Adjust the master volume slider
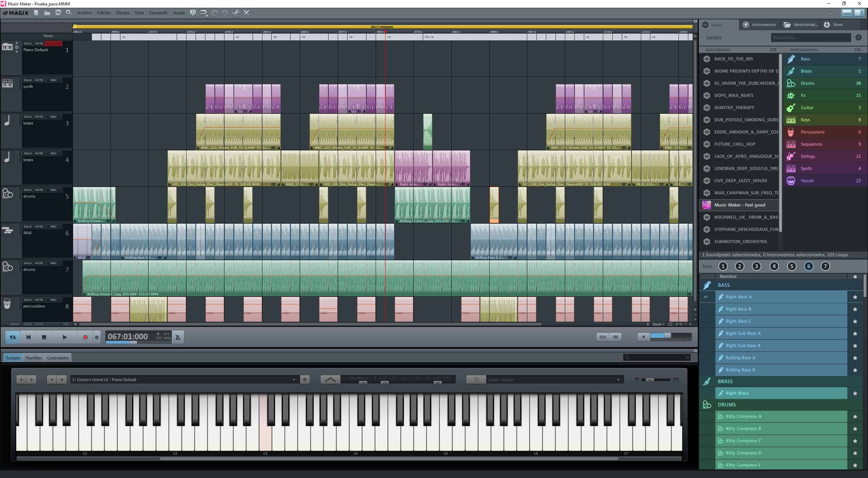The image size is (868, 478). (667, 336)
